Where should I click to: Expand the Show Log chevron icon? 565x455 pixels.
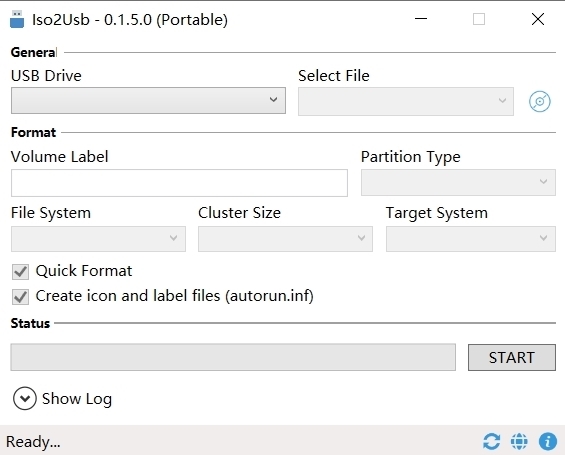coord(25,398)
